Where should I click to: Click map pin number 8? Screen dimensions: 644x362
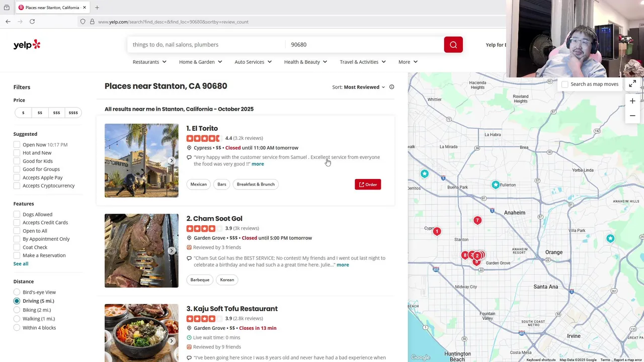click(x=465, y=255)
